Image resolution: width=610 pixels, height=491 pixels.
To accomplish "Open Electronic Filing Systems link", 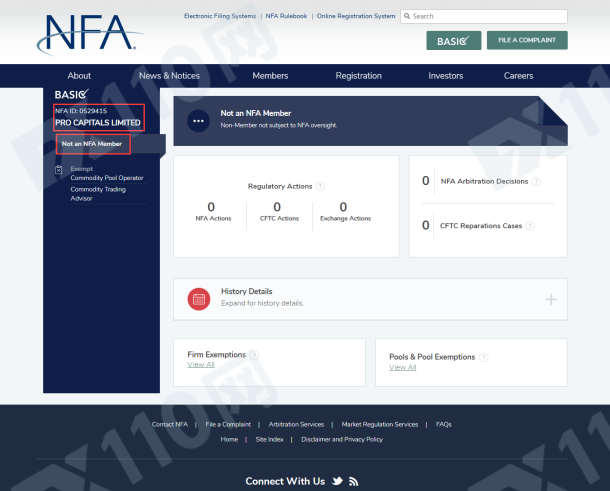I will 220,16.
